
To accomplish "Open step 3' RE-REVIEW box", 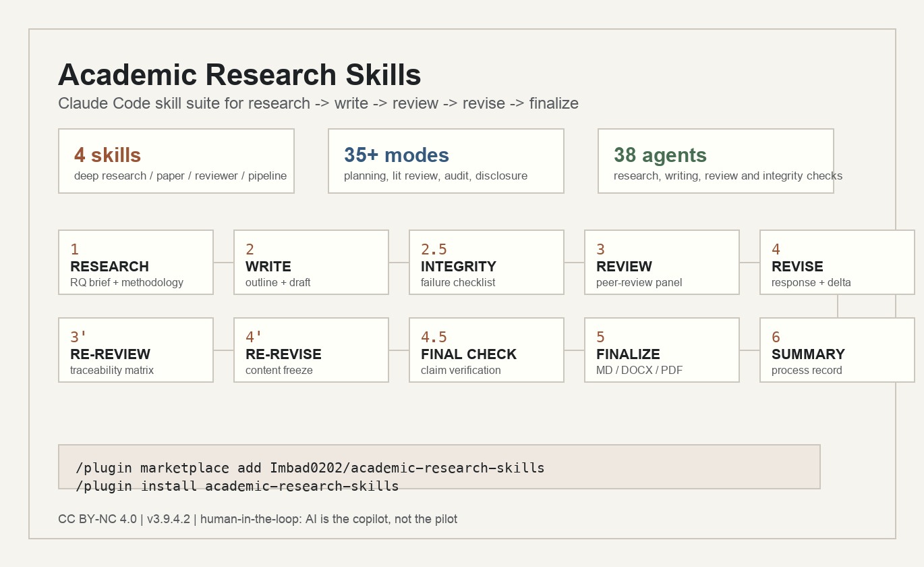I will click(136, 350).
